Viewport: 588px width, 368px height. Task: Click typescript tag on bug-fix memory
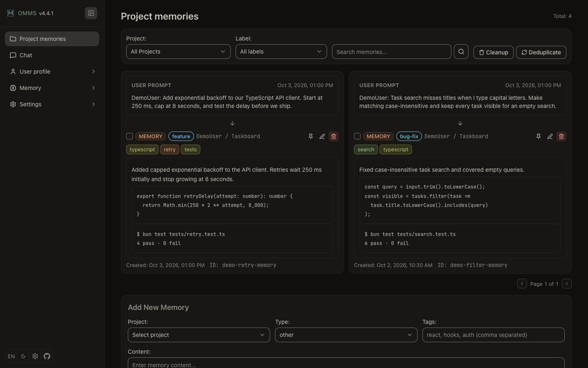396,149
